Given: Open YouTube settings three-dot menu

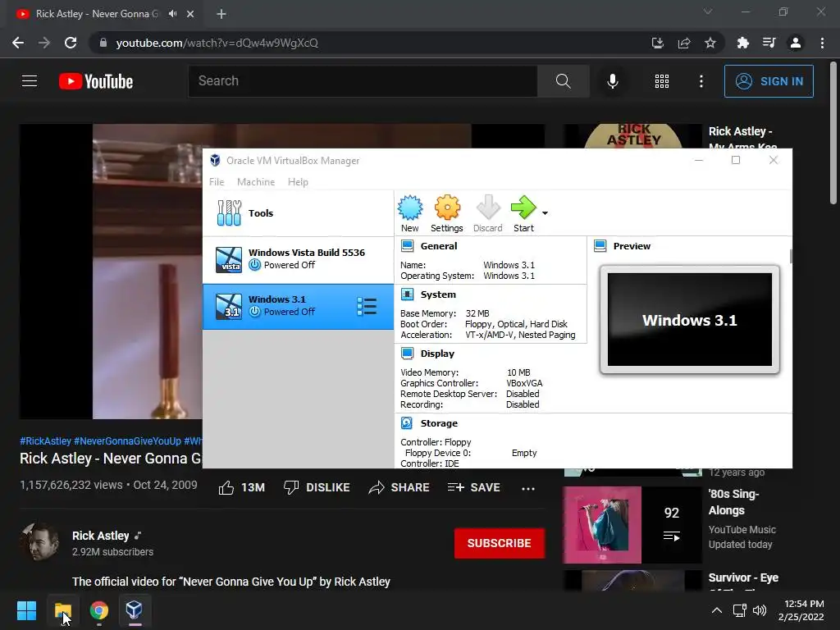Looking at the screenshot, I should [701, 81].
